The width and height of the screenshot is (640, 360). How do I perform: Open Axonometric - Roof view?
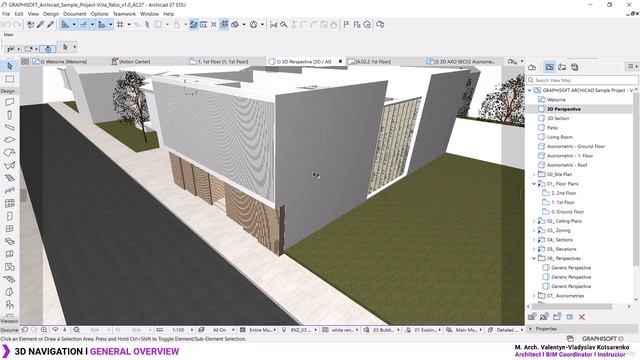click(567, 165)
